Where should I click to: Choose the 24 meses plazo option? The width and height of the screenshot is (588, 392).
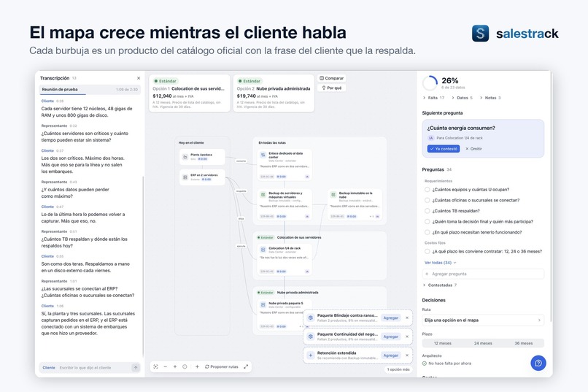[x=483, y=343]
